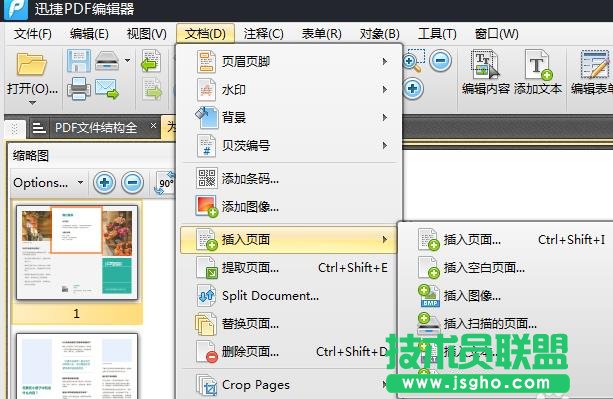The height and width of the screenshot is (399, 613).
Task: Click the rotate 90° icon
Action: tap(166, 183)
